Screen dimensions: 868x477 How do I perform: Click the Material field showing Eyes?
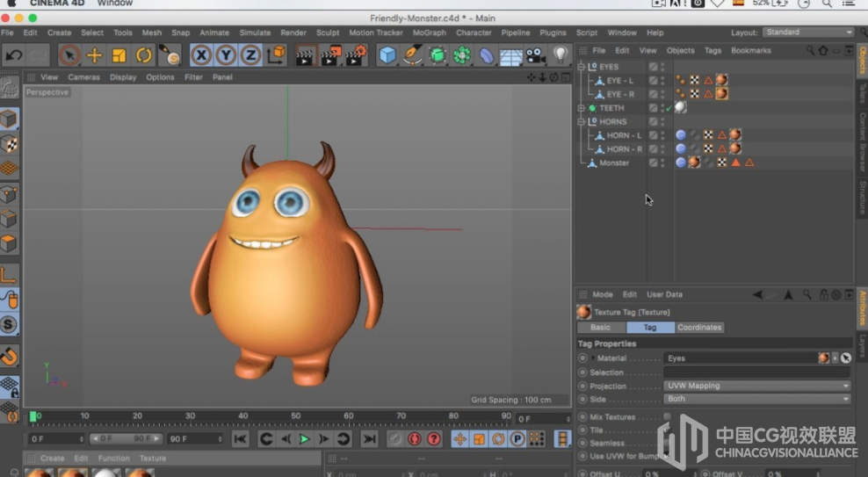740,358
